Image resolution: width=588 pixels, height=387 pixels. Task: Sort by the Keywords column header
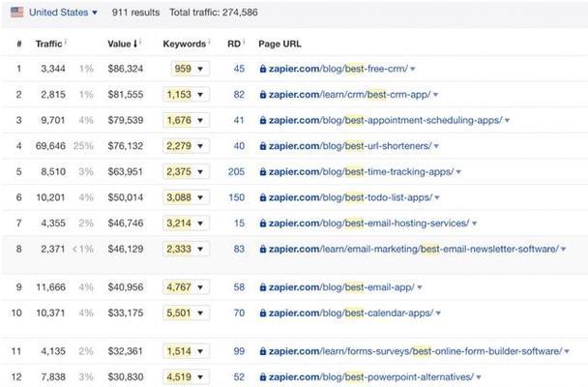tap(184, 44)
